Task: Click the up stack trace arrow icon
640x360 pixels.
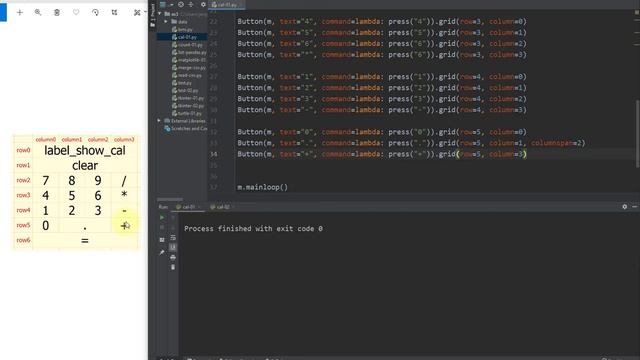Action: pyautogui.click(x=173, y=218)
